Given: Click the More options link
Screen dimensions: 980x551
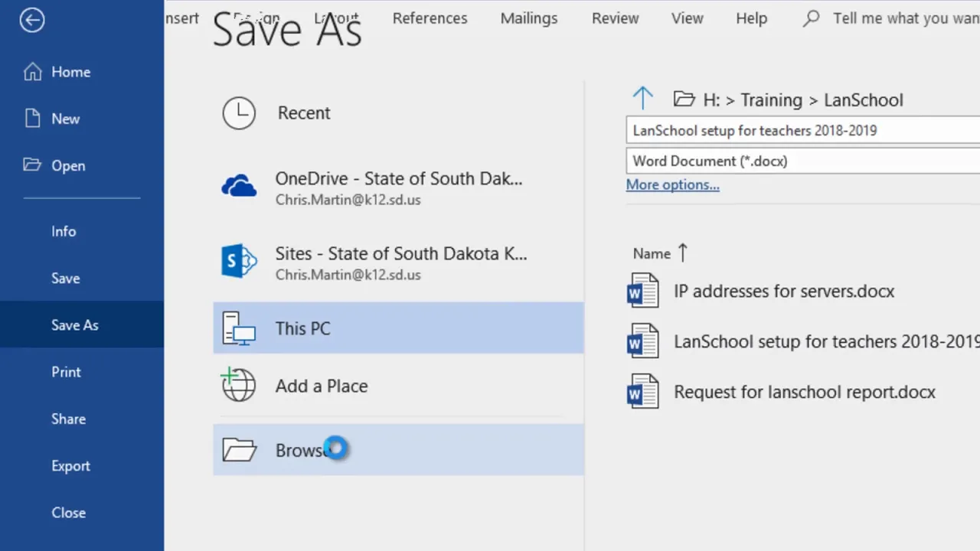Looking at the screenshot, I should click(x=672, y=184).
